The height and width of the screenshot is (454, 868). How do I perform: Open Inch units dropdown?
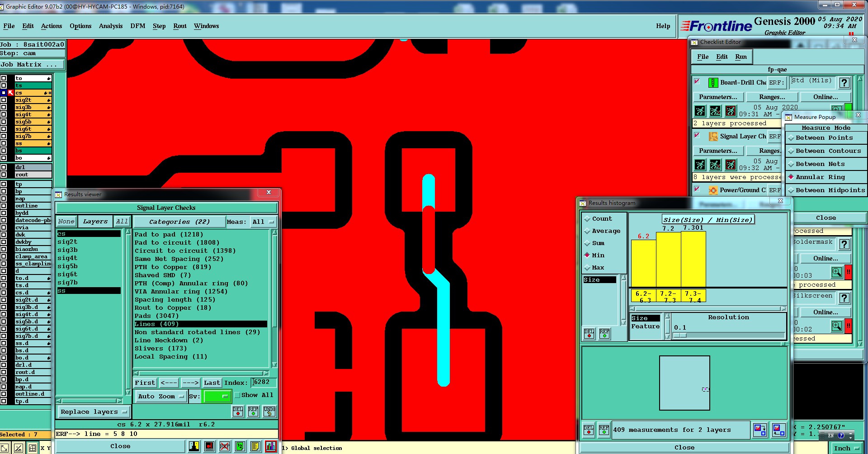coord(846,448)
